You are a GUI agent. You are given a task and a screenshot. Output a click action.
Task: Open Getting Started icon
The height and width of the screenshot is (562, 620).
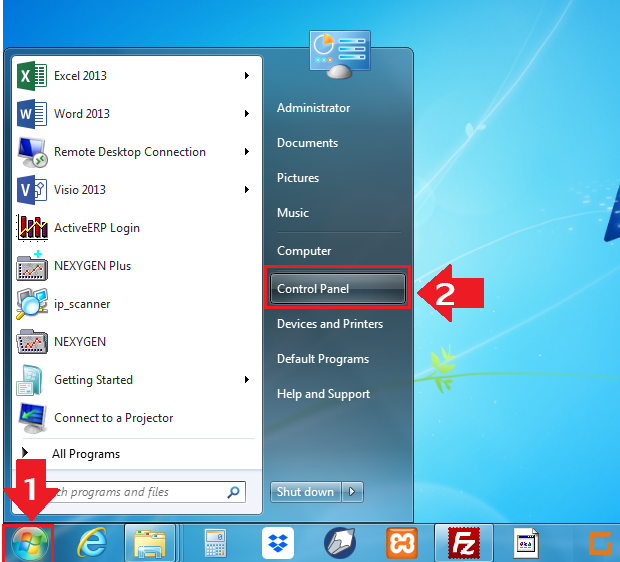30,380
